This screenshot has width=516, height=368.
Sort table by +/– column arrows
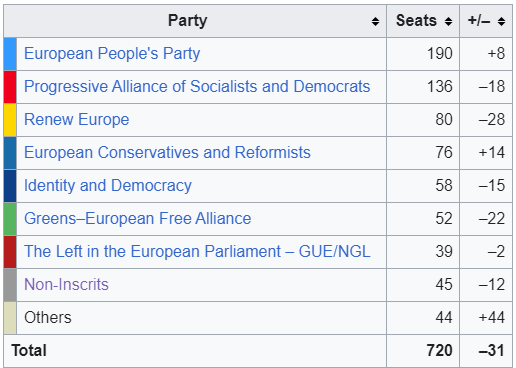tap(501, 21)
